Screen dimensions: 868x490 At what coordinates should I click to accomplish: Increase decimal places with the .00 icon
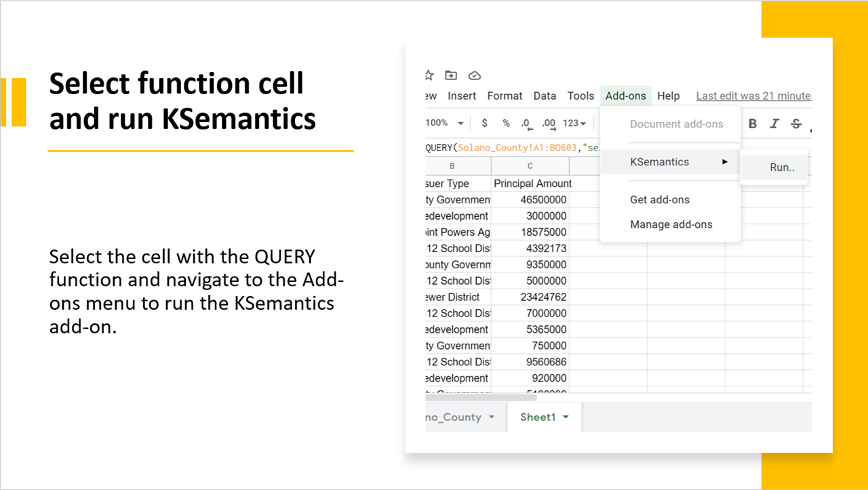pyautogui.click(x=548, y=123)
